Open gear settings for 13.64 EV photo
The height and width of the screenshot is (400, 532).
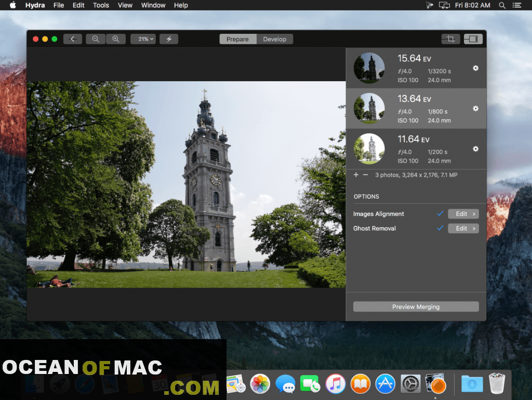[476, 109]
